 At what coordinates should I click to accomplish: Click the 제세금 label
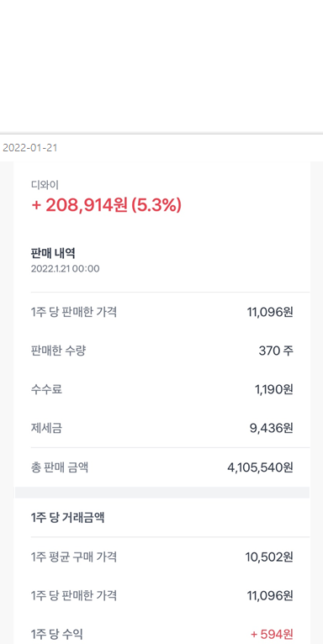[x=46, y=429]
